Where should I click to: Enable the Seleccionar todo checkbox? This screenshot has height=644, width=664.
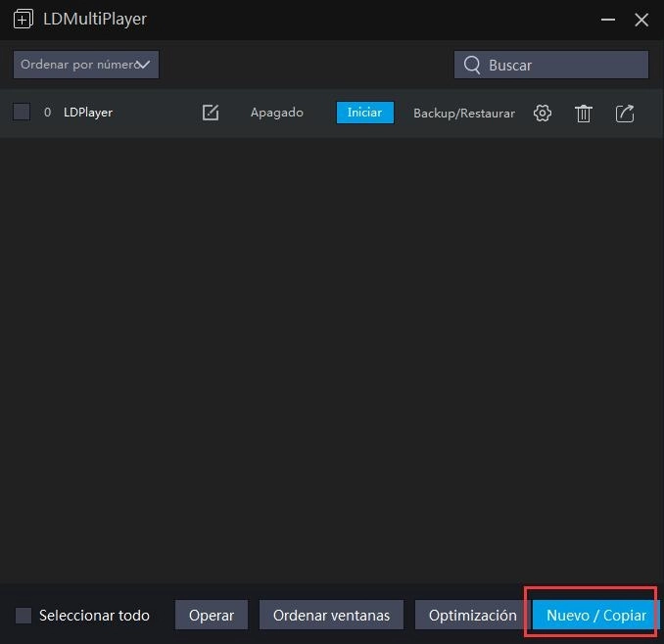[24, 616]
